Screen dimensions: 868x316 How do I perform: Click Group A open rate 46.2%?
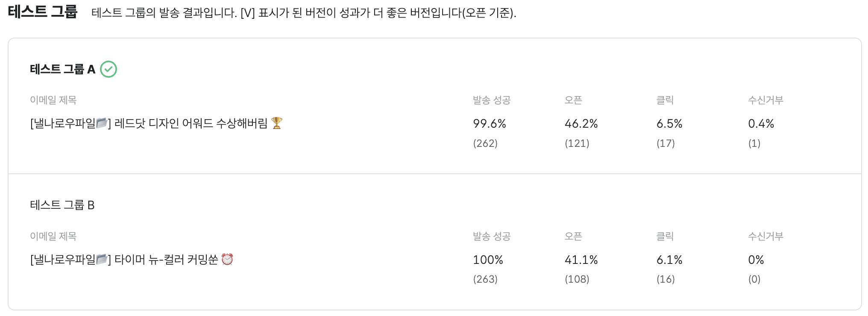click(581, 124)
